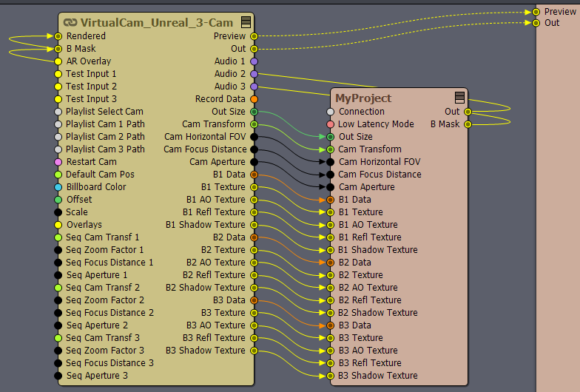Collapse the MyProject node via header icon
The image size is (580, 392).
click(459, 98)
